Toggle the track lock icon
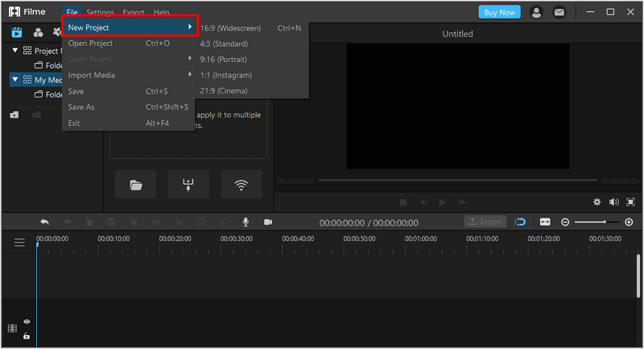The height and width of the screenshot is (349, 644). [27, 336]
